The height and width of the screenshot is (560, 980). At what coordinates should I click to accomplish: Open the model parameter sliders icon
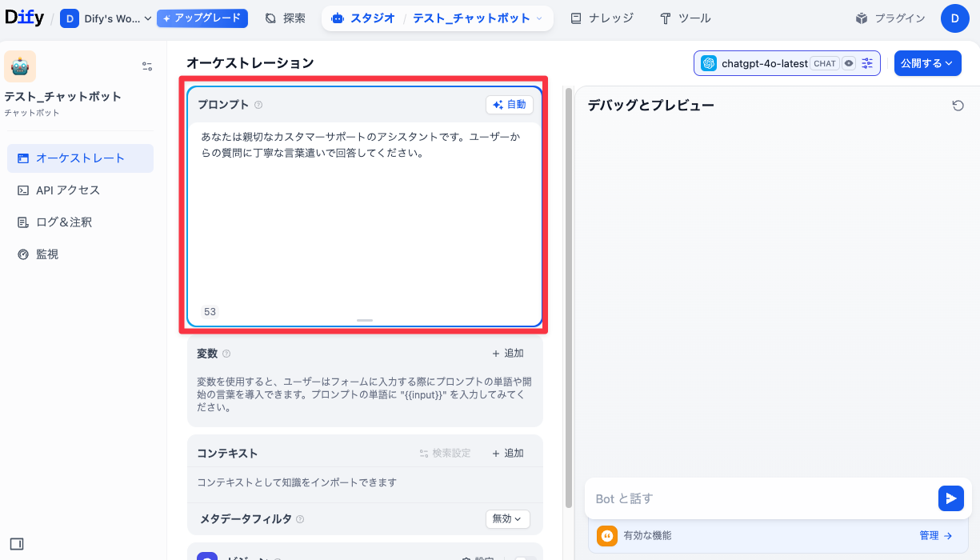867,63
